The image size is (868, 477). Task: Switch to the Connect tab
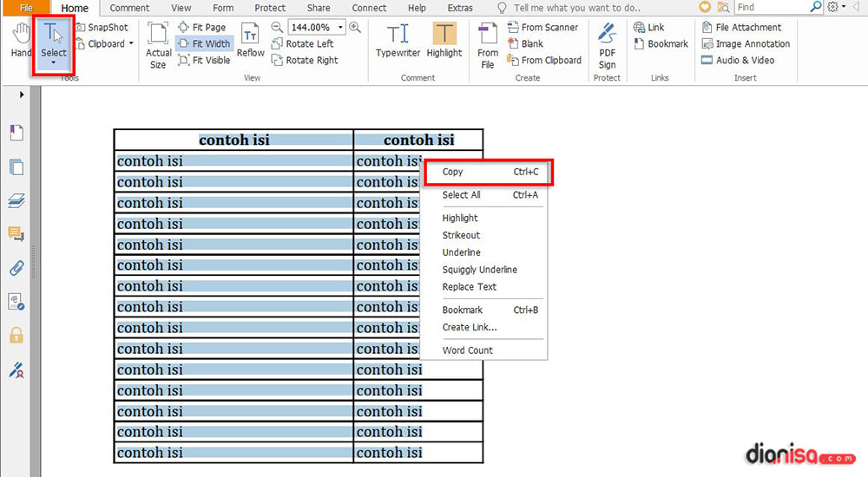(369, 8)
